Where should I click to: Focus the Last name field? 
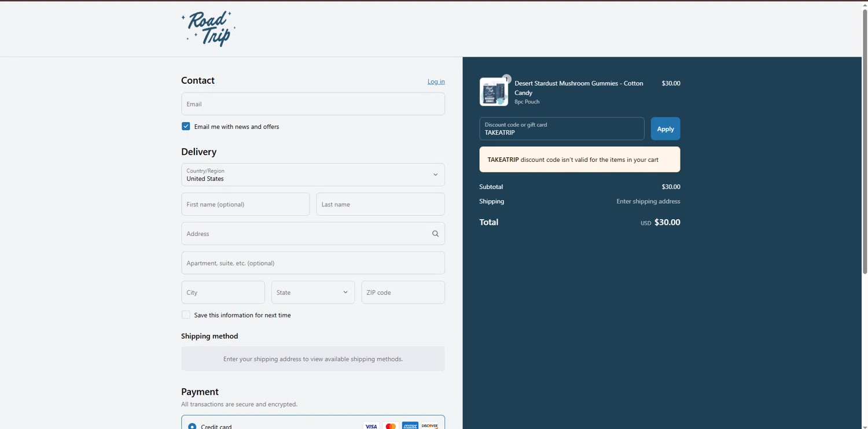point(380,204)
